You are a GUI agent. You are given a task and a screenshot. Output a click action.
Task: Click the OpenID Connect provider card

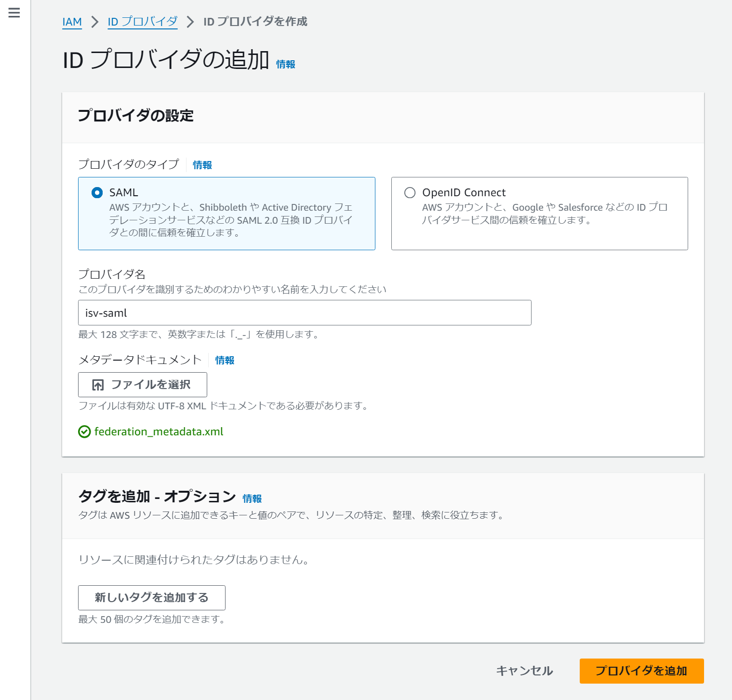pos(539,214)
